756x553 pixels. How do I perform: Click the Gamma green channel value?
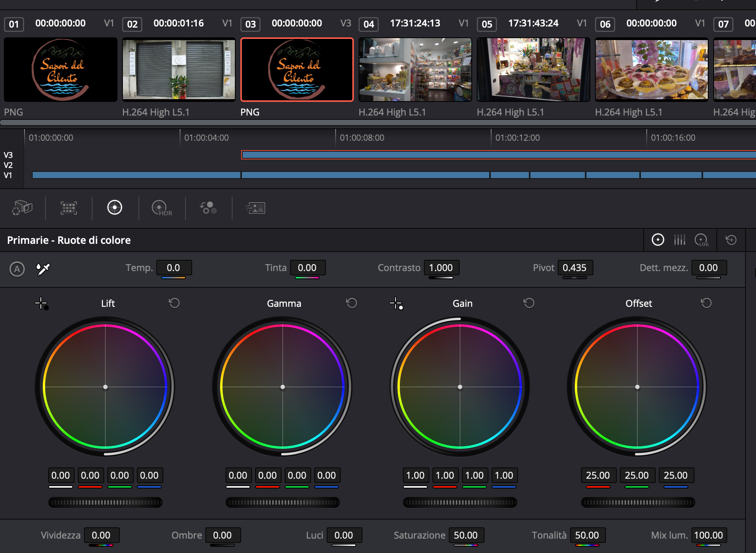click(297, 475)
